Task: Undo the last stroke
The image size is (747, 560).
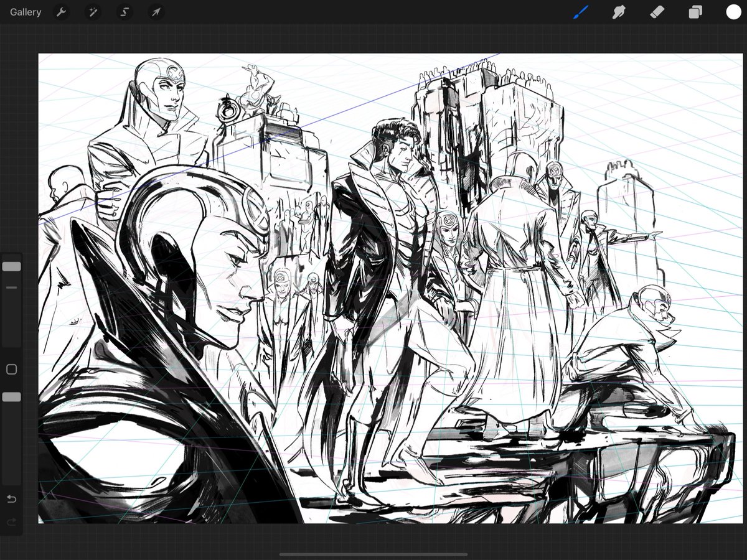Action: (11, 499)
